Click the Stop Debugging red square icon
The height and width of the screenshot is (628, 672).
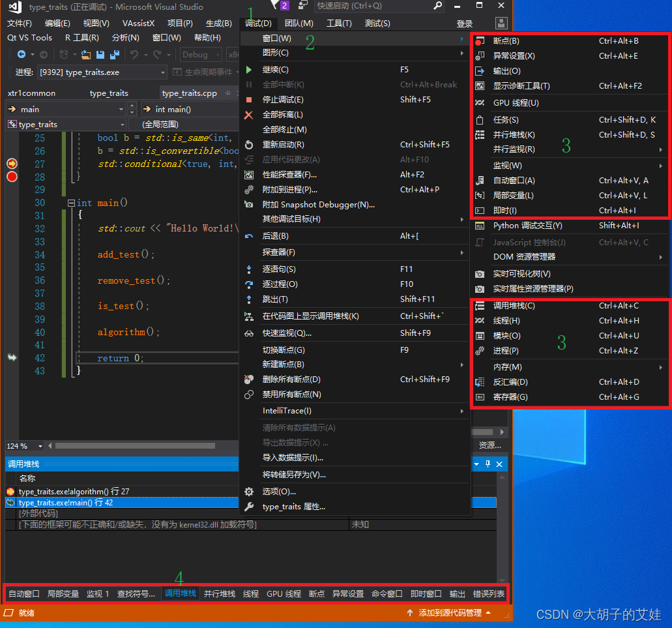click(248, 100)
